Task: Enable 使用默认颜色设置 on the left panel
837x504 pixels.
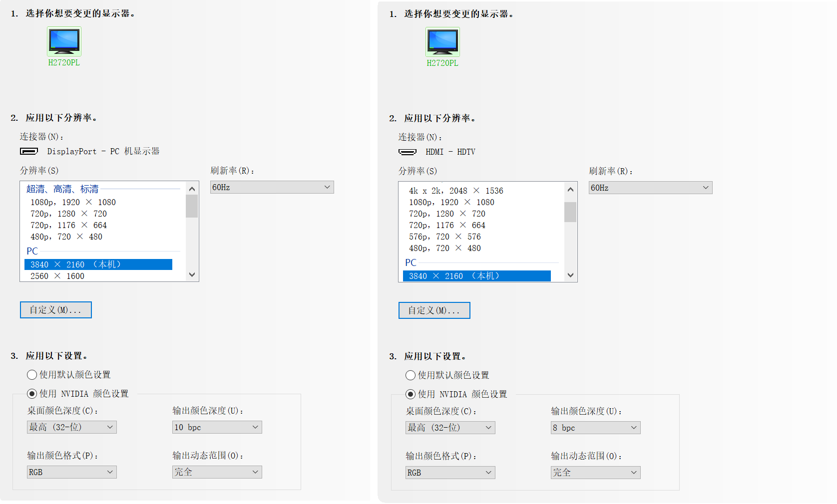Action: 31,375
